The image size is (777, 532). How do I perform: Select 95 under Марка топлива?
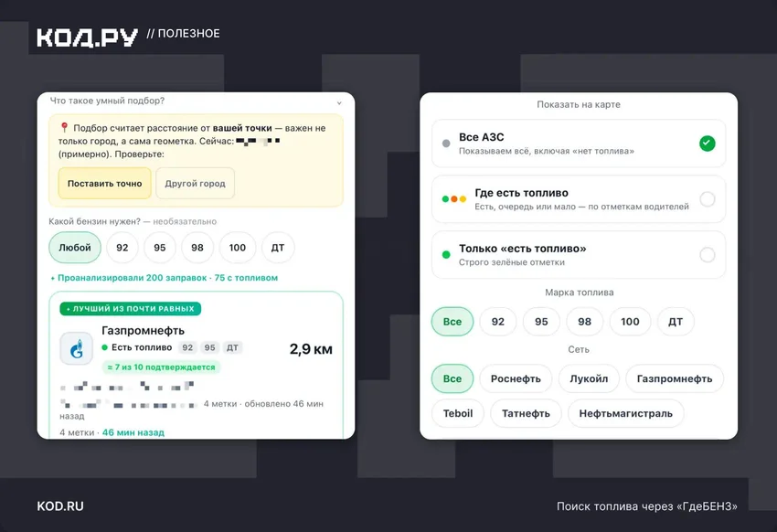coord(542,322)
